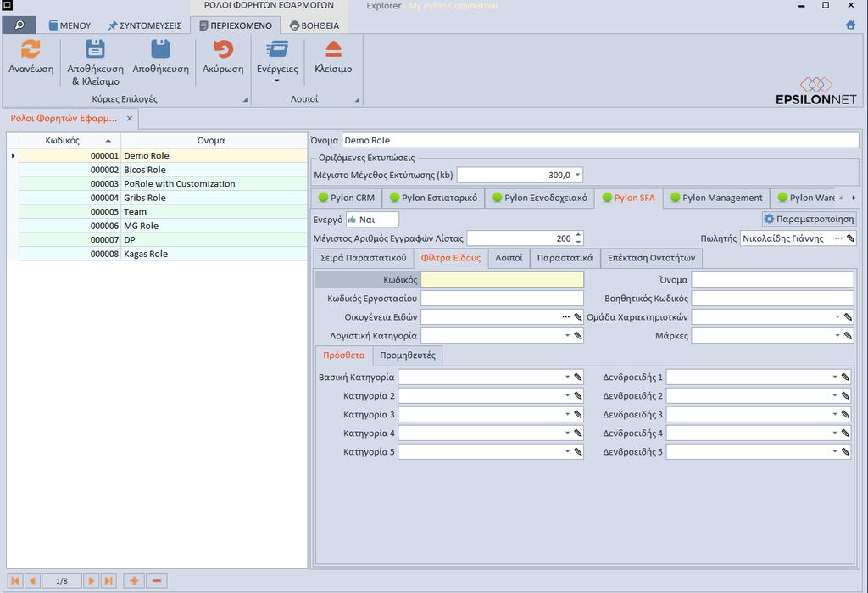Viewport: 868px width, 593px height.
Task: Open the Επέκταση Οντοτήτων tab
Action: (x=652, y=258)
